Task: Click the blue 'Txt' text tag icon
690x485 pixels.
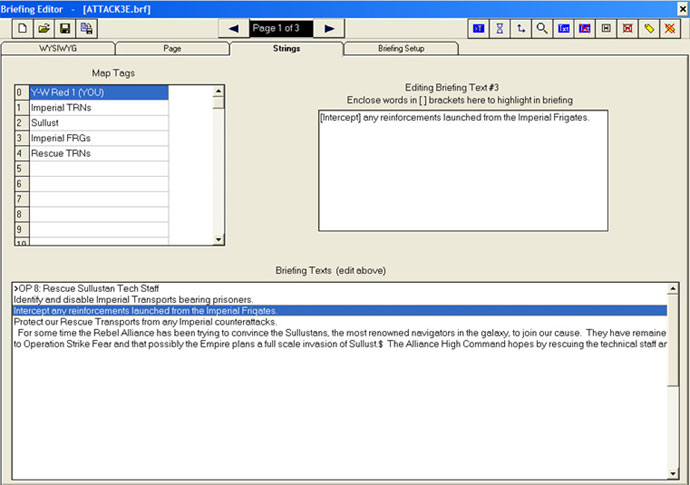Action: pos(564,29)
